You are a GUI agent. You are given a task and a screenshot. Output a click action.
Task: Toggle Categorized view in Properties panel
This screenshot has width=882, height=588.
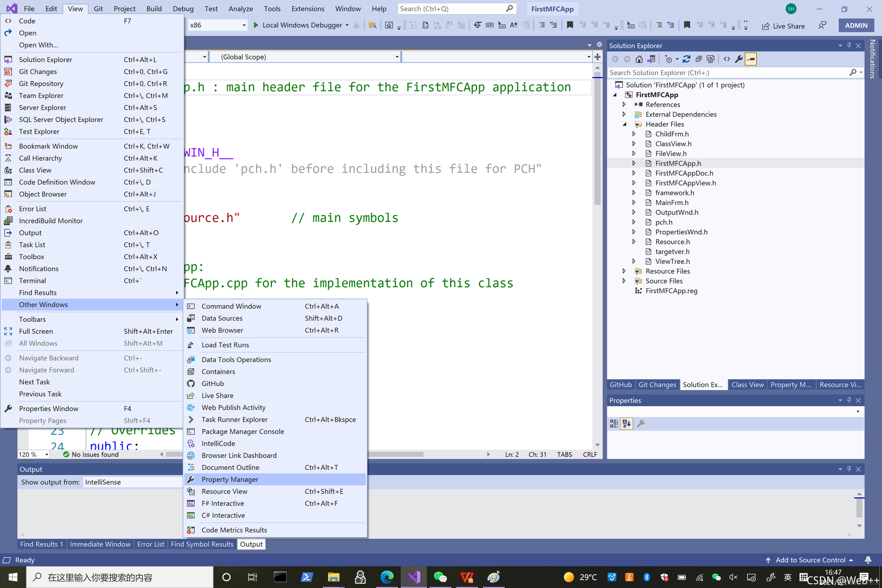(x=613, y=424)
